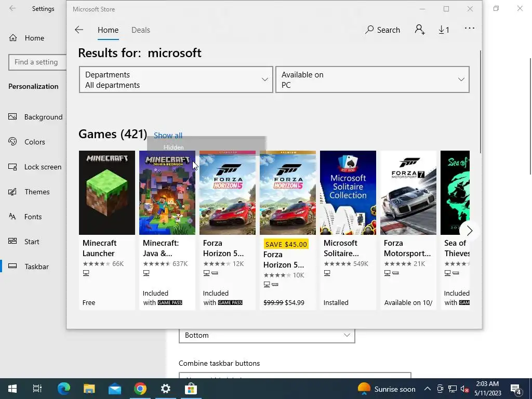532x399 pixels.
Task: Open File Explorer from taskbar
Action: [89, 389]
